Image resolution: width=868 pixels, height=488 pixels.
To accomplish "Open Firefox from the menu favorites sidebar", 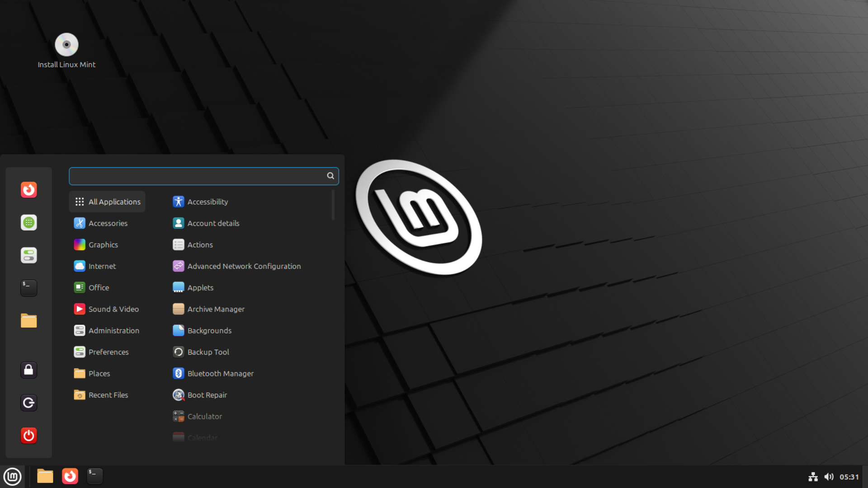I will pyautogui.click(x=28, y=190).
